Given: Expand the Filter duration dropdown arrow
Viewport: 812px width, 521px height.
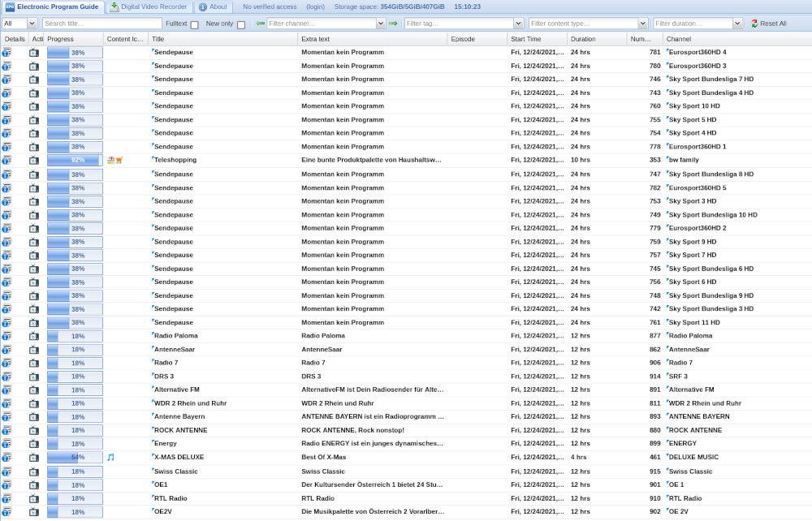Looking at the screenshot, I should 737,24.
